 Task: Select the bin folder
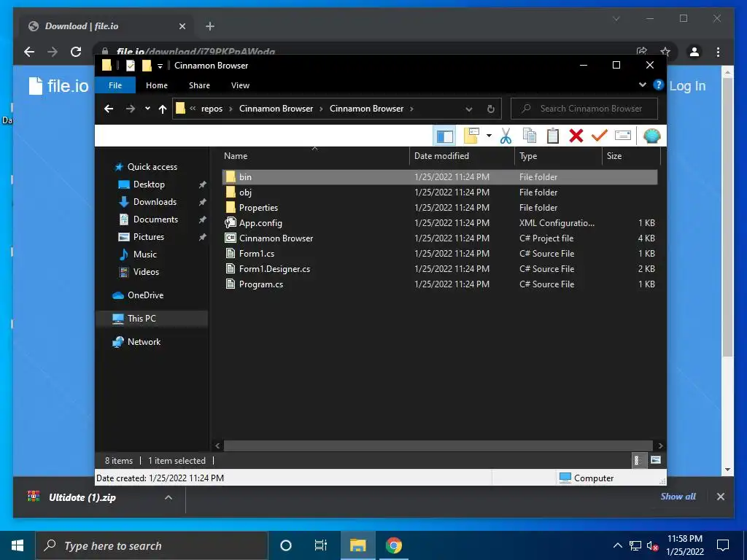(440, 177)
